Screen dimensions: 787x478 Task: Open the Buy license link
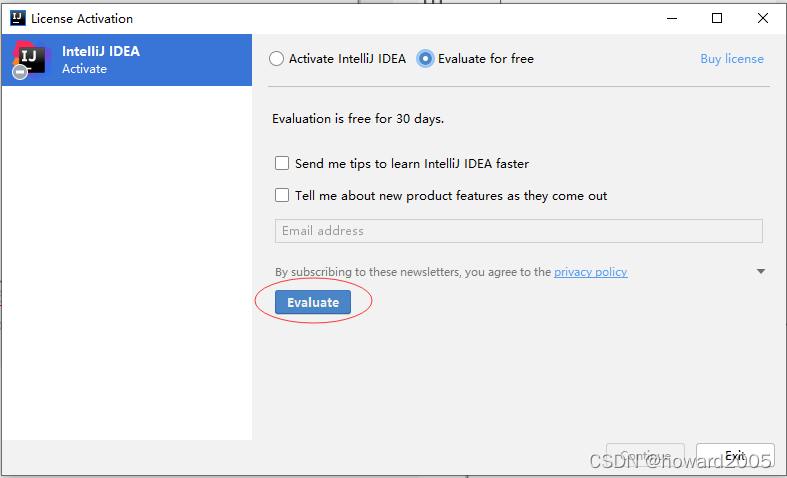(x=732, y=59)
